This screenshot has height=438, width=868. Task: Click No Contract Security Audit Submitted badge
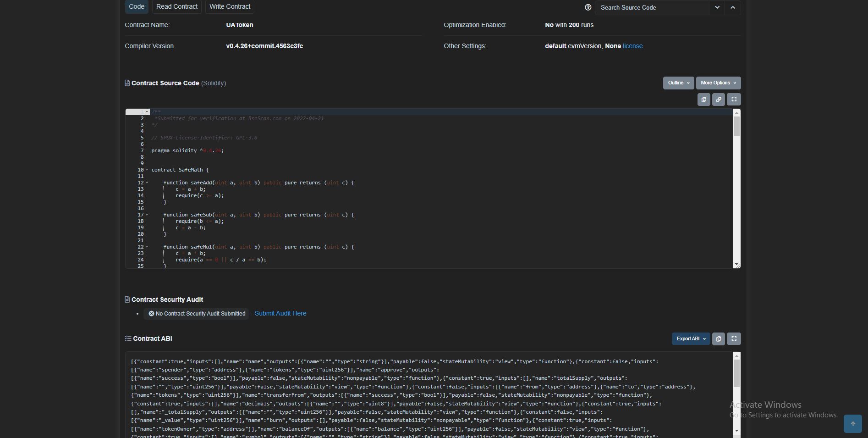[x=197, y=314]
